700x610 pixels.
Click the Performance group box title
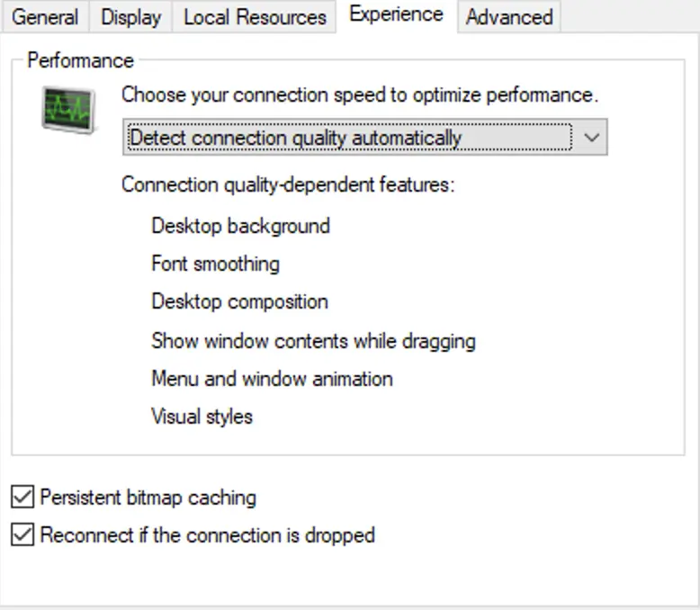[x=80, y=61]
